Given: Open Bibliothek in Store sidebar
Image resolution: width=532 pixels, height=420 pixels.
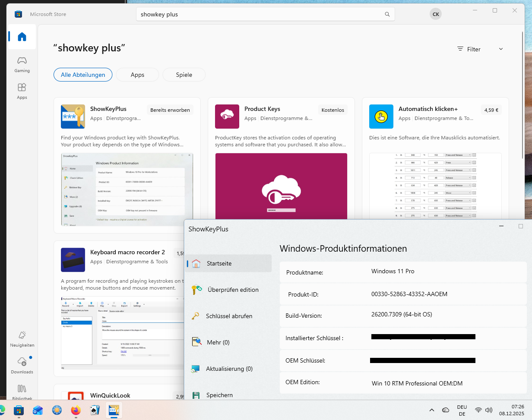Looking at the screenshot, I should 22,392.
